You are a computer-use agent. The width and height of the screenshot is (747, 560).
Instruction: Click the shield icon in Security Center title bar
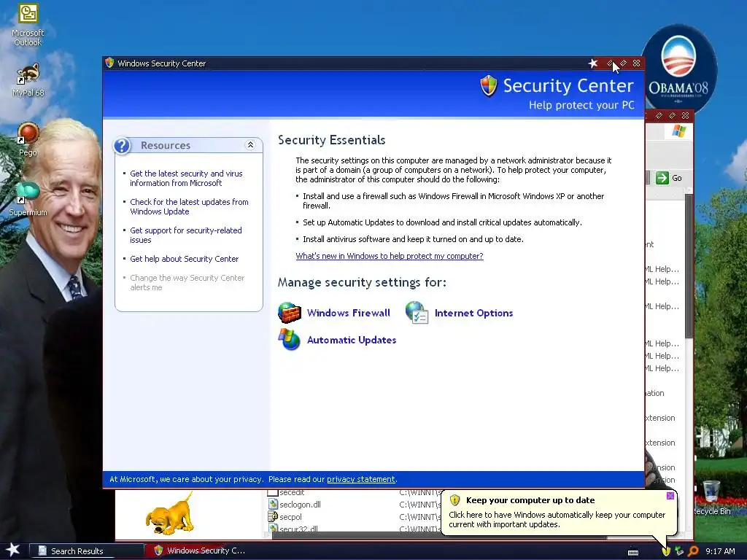109,63
